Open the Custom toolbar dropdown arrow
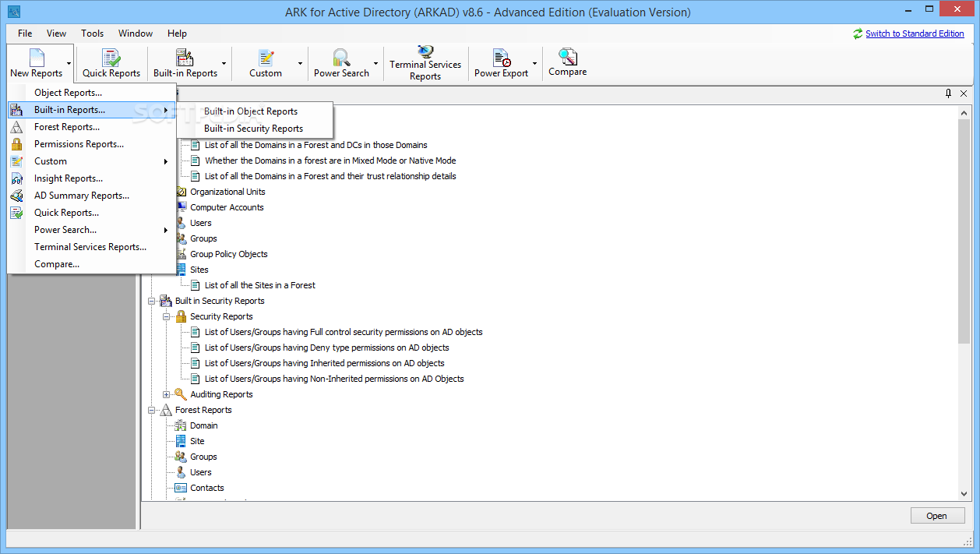980x554 pixels. tap(301, 63)
